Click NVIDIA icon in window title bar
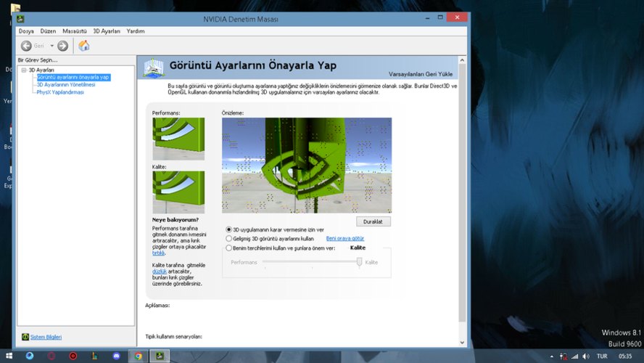Viewport: 644px width, 363px height. click(20, 19)
